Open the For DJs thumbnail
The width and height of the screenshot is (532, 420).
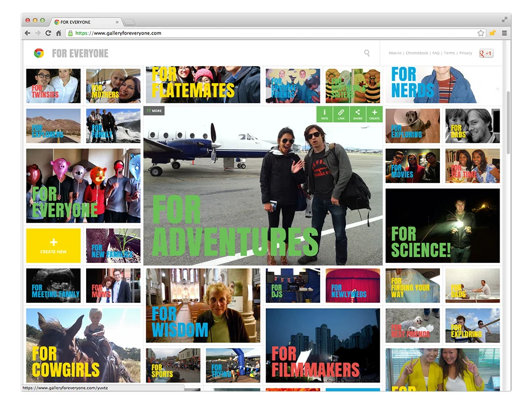(x=293, y=285)
